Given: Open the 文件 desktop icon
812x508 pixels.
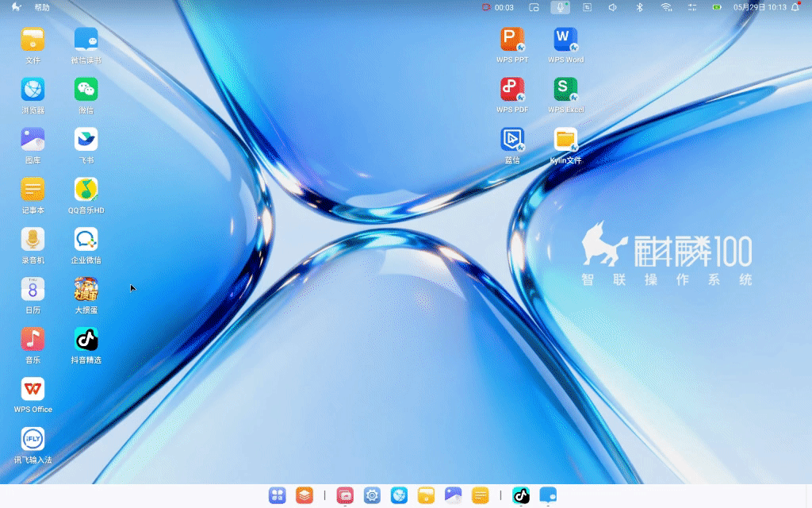Looking at the screenshot, I should (x=33, y=40).
